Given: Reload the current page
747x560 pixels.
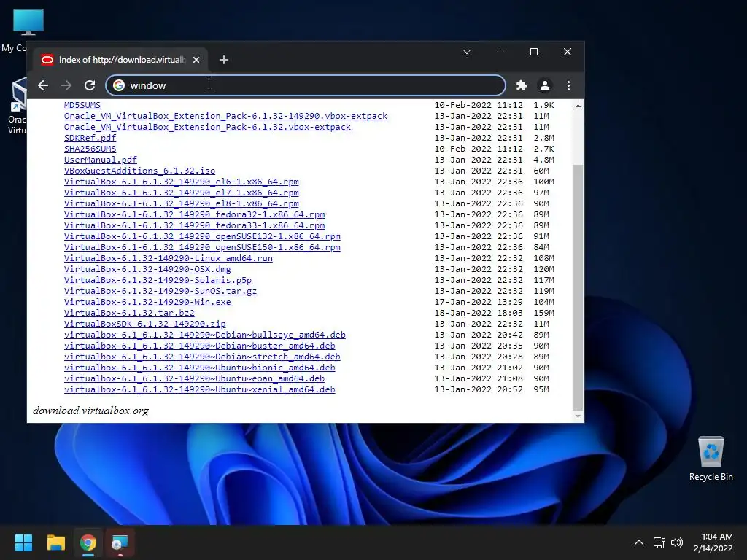Looking at the screenshot, I should click(90, 85).
